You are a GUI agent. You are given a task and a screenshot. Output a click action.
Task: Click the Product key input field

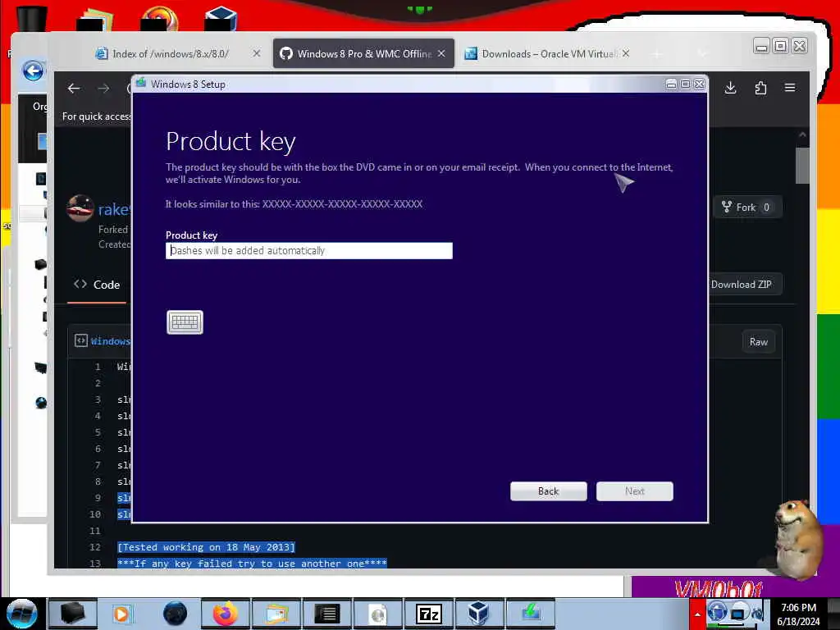(x=309, y=251)
